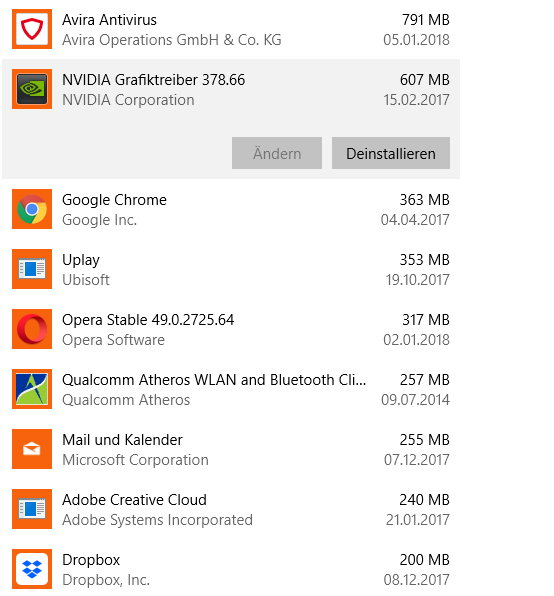This screenshot has height=596, width=554.
Task: Click publisher Microsoft Corporation
Action: [x=136, y=460]
